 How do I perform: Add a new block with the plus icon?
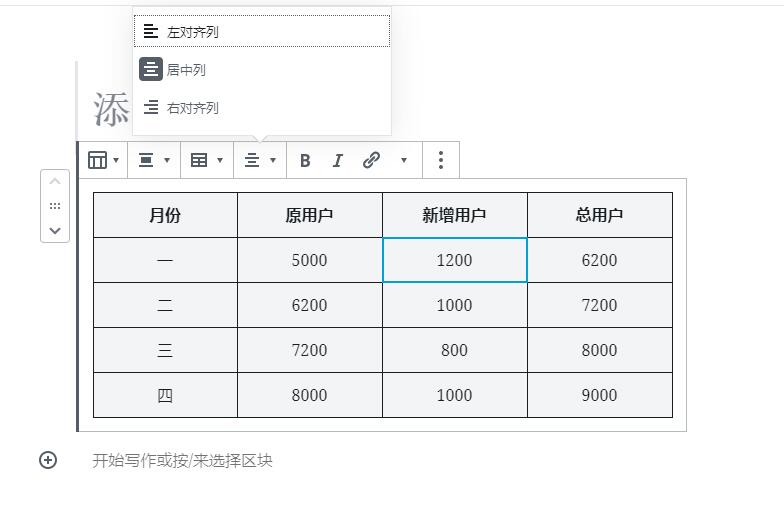[x=48, y=460]
